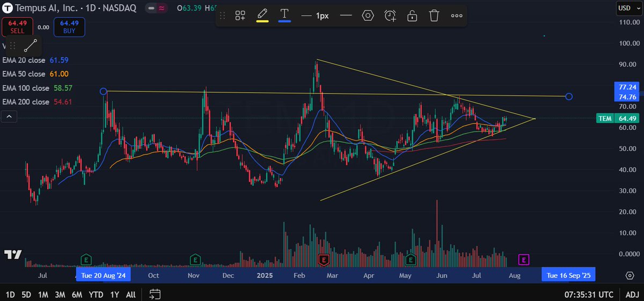This screenshot has width=644, height=301.
Task: Click the Tue 16 Sep '25 date label
Action: click(x=568, y=275)
